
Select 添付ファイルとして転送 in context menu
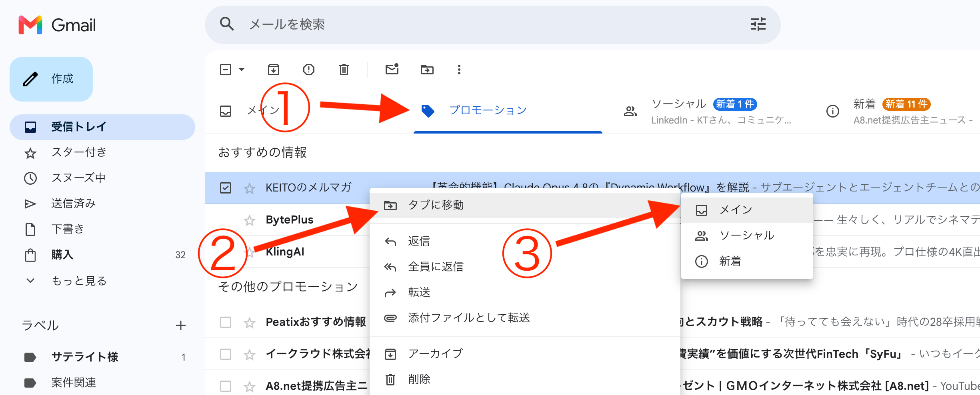coord(525,318)
